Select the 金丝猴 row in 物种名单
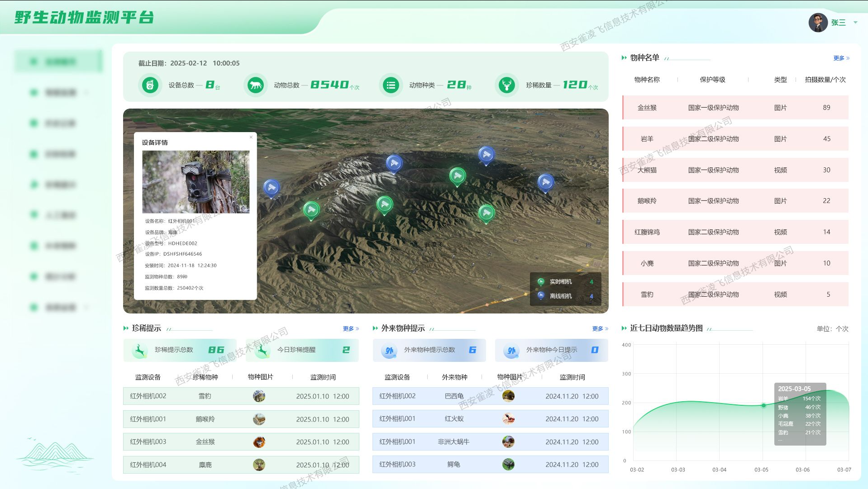868x489 pixels. coord(735,108)
